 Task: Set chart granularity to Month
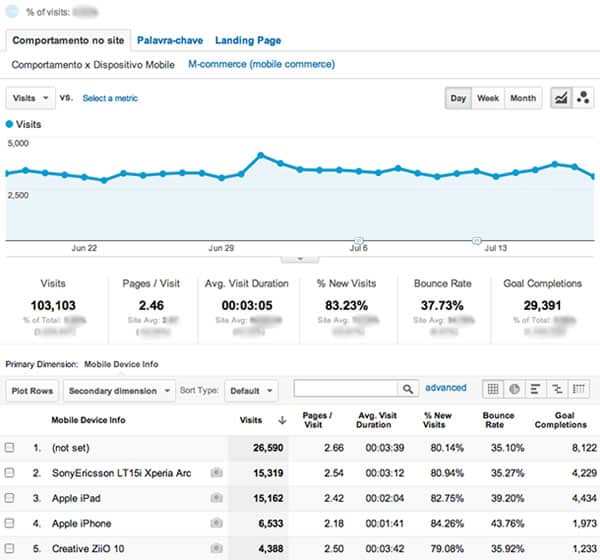[523, 98]
